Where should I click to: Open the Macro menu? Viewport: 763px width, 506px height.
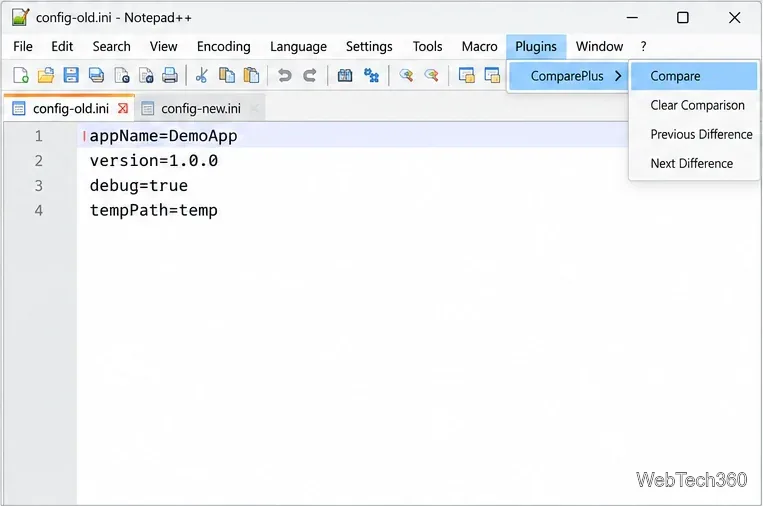coord(479,46)
